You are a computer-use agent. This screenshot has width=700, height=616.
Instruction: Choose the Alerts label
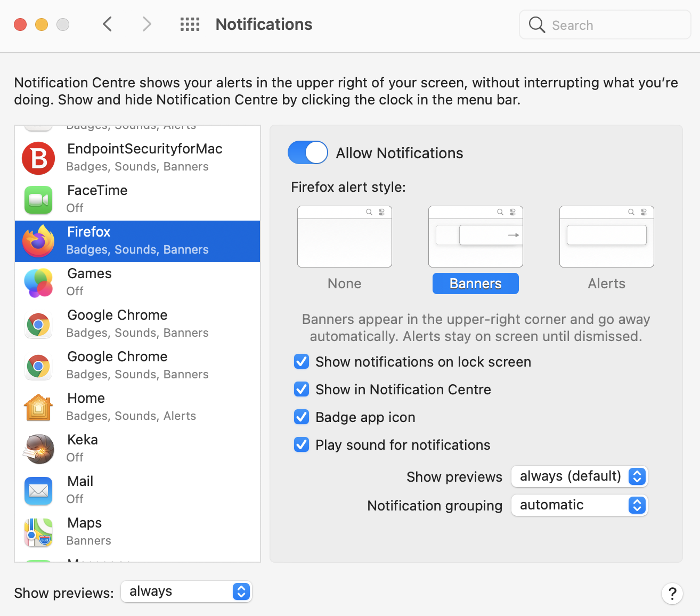607,283
